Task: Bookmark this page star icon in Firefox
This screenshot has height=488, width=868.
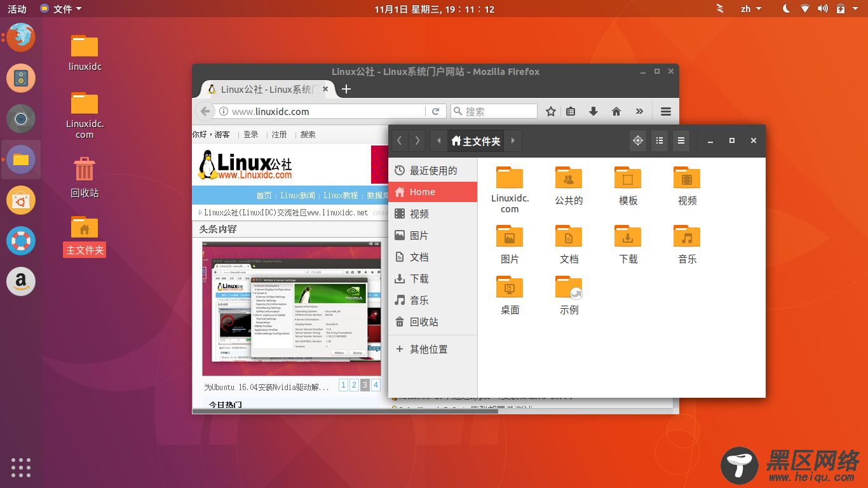Action: coord(551,111)
